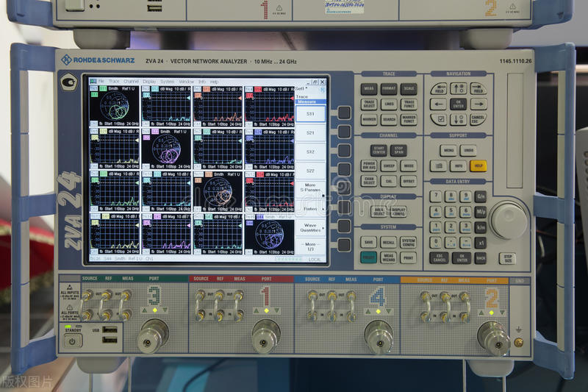Select the Trc4 S14 dB Mag diagram
Image resolution: width=588 pixels, height=392 pixels.
269,106
